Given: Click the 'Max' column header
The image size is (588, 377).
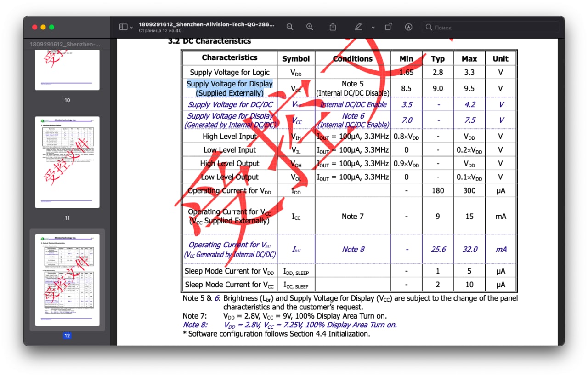Looking at the screenshot, I should click(x=469, y=58).
